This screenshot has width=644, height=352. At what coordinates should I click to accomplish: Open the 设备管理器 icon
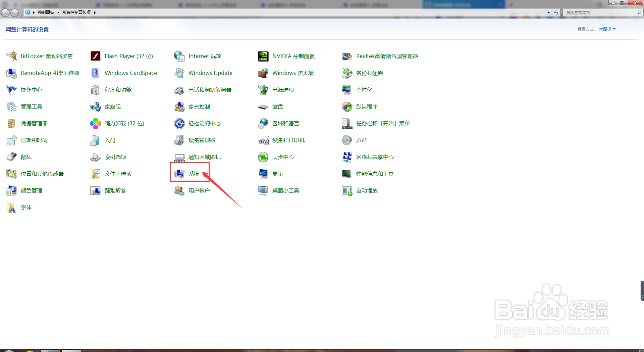[x=179, y=140]
